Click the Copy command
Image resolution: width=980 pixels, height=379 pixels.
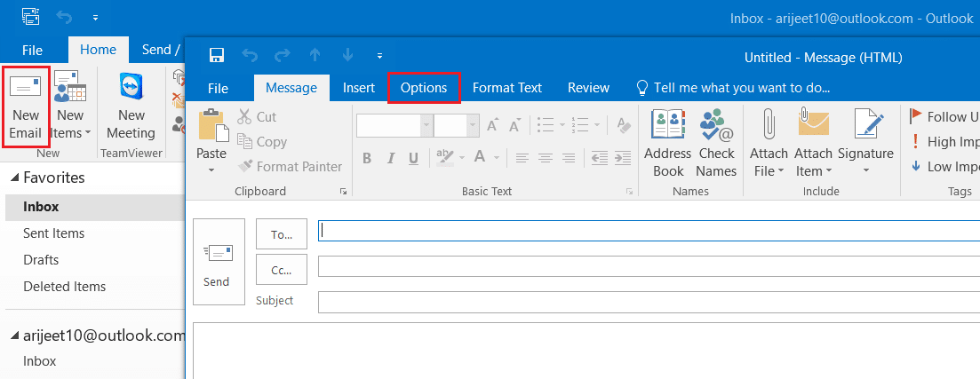262,142
